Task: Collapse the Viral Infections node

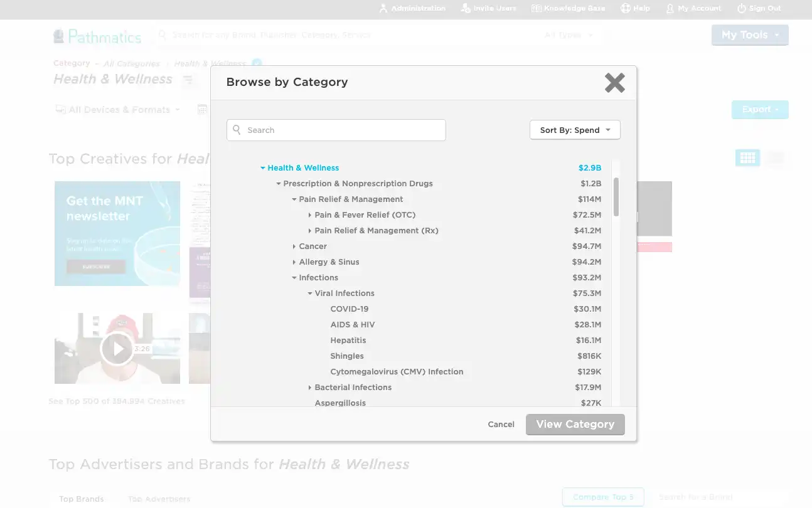Action: 309,294
